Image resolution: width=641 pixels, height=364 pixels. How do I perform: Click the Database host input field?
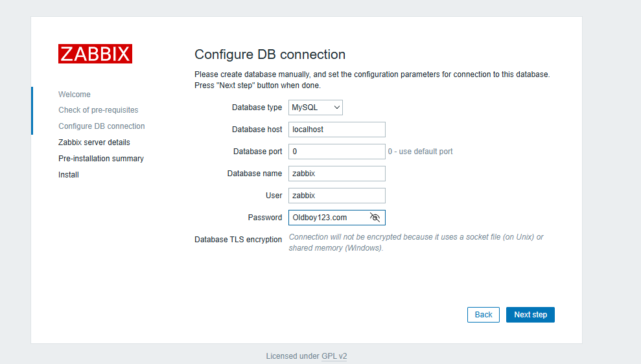click(x=337, y=130)
